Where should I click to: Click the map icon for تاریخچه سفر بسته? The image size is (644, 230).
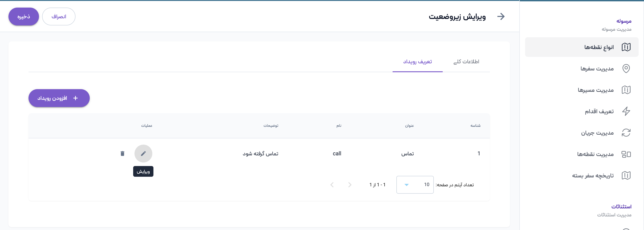tap(626, 175)
